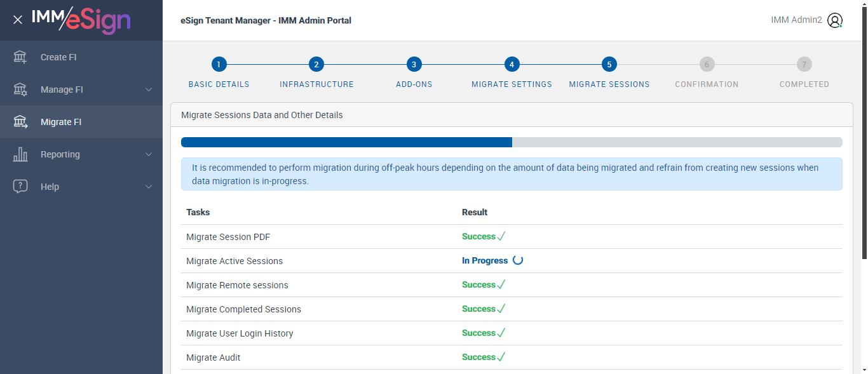The width and height of the screenshot is (868, 374).
Task: Click the IMM Admin2 username text
Action: [x=796, y=20]
